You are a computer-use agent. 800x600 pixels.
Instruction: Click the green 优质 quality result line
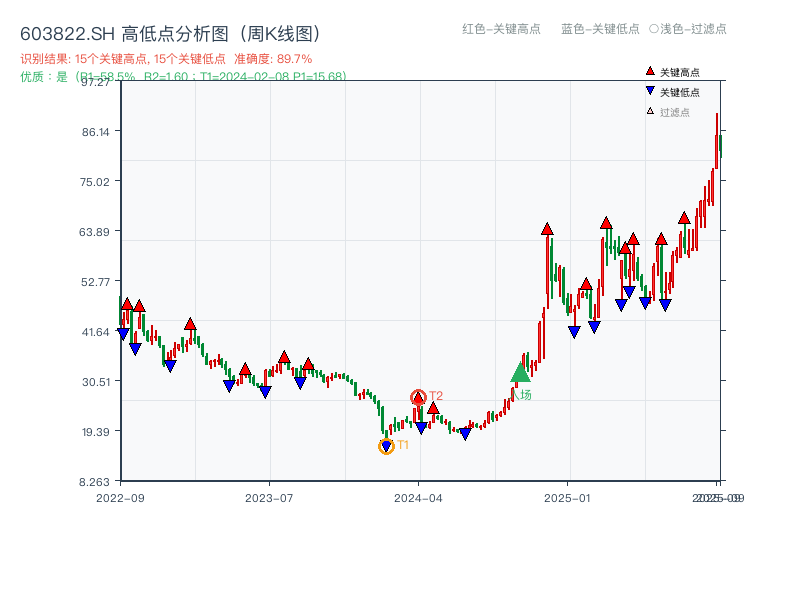184,77
